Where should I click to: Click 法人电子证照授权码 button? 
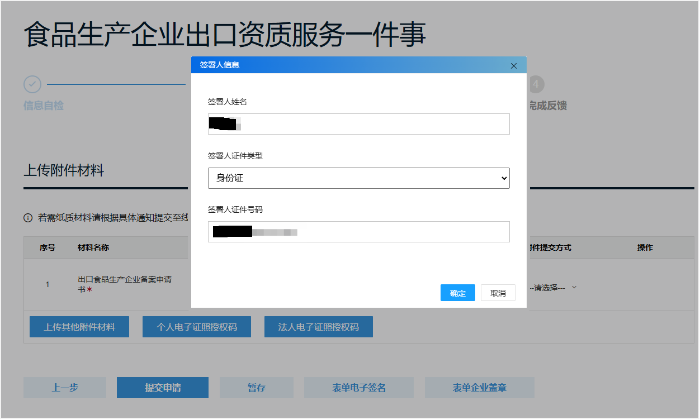pos(318,327)
